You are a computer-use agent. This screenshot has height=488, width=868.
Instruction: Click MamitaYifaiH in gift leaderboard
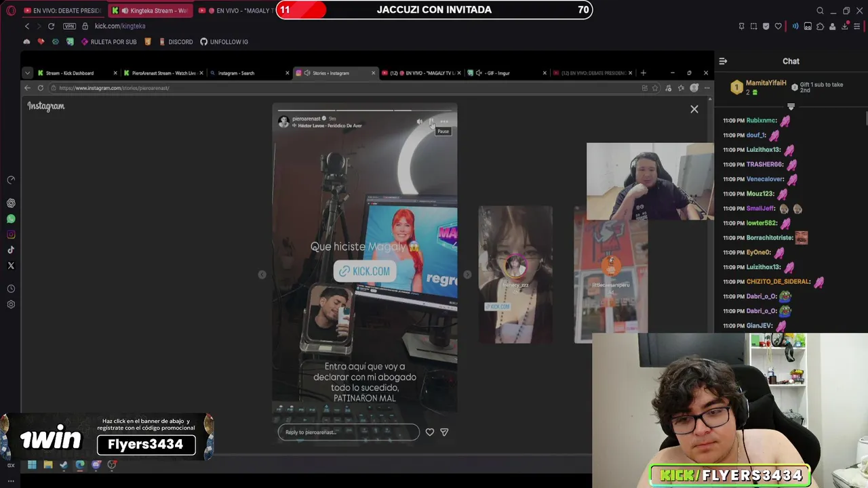(766, 83)
